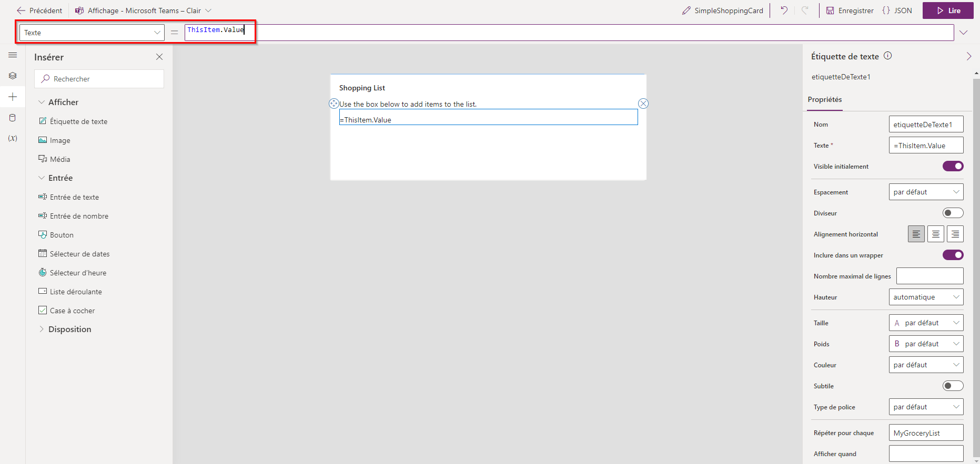The height and width of the screenshot is (464, 980).
Task: Insert a Média control
Action: tap(54, 159)
